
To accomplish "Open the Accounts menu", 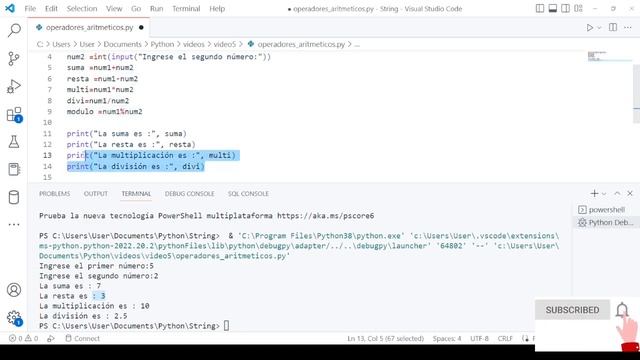I will (14, 290).
